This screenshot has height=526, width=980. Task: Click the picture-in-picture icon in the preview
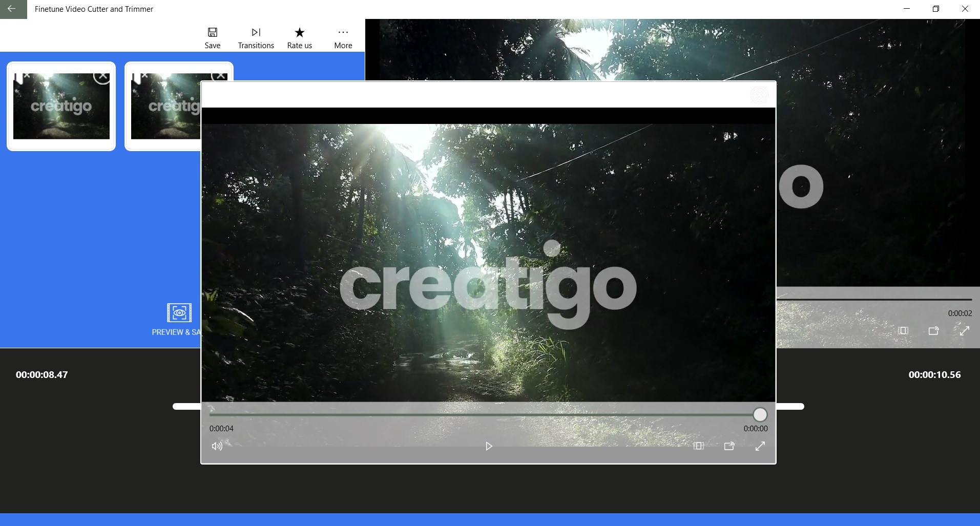pos(698,446)
